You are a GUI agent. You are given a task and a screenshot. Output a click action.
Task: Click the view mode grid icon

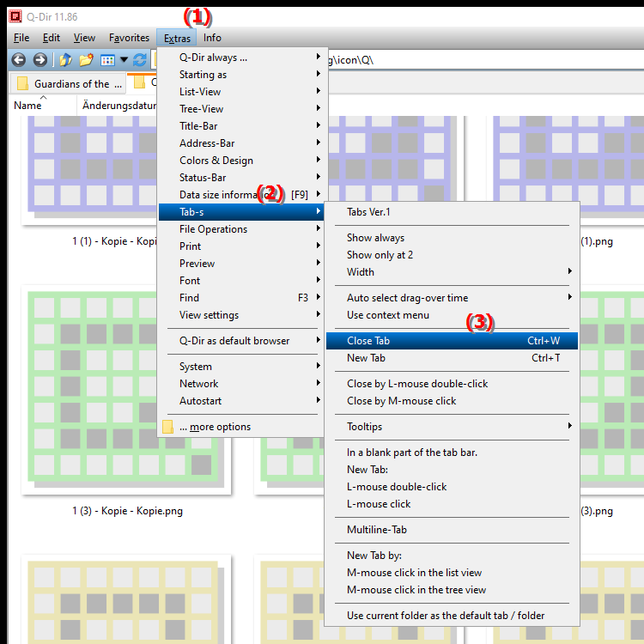[107, 60]
